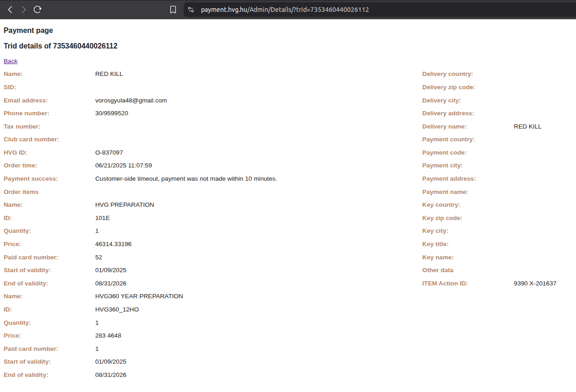Select the Payment address label

[x=449, y=179]
